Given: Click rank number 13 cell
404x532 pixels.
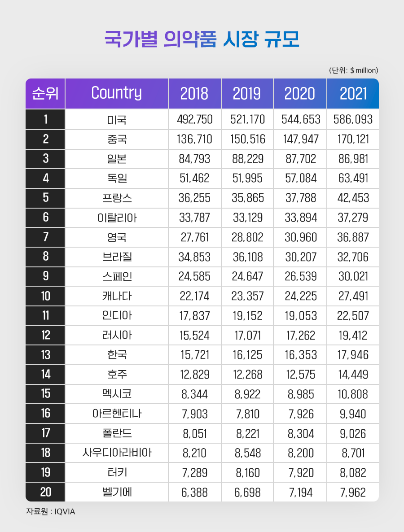Looking at the screenshot, I should tap(45, 355).
